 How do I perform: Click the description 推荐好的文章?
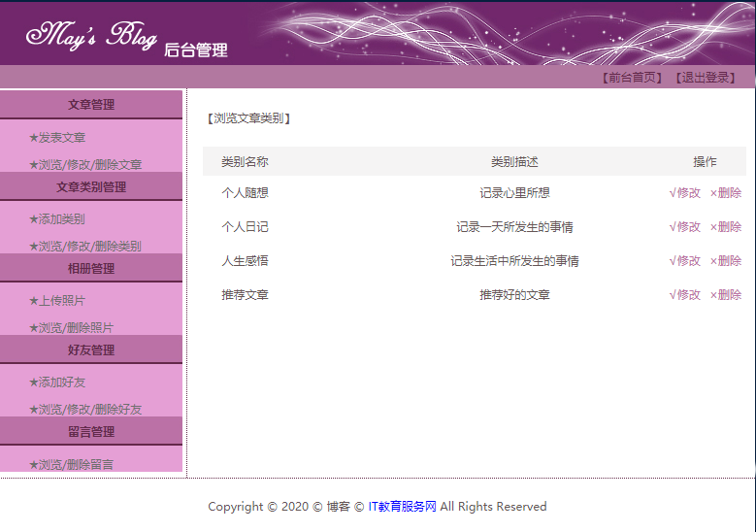click(514, 295)
